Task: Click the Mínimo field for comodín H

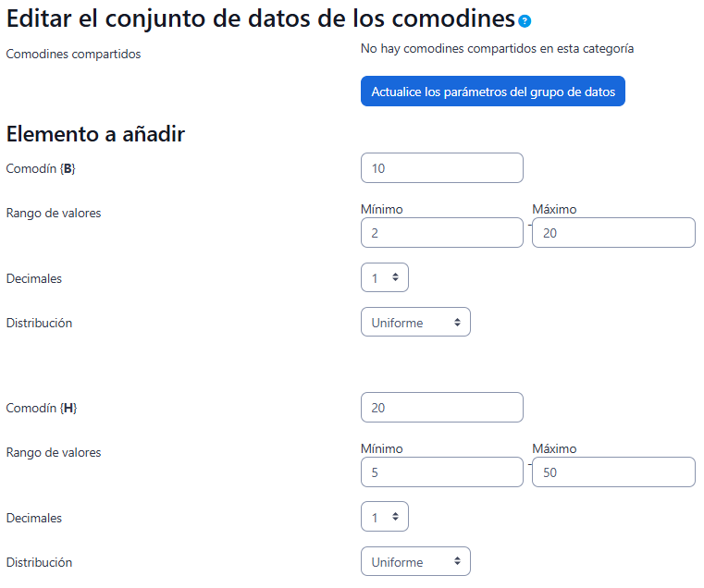Action: 441,472
